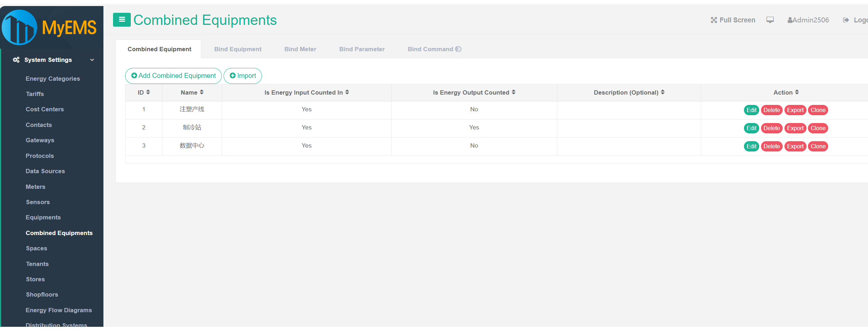The height and width of the screenshot is (330, 868).
Task: Edit the 注塑产线 combined equipment row
Action: [x=751, y=110]
